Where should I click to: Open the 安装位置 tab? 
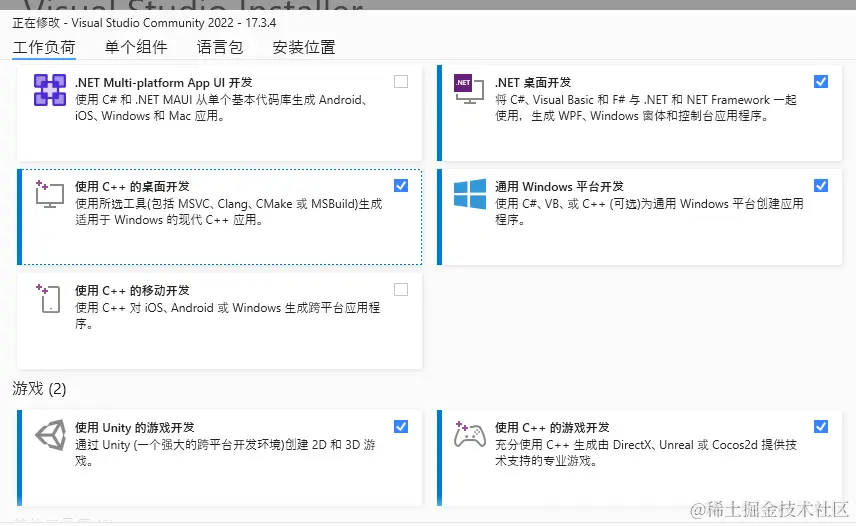coord(304,47)
